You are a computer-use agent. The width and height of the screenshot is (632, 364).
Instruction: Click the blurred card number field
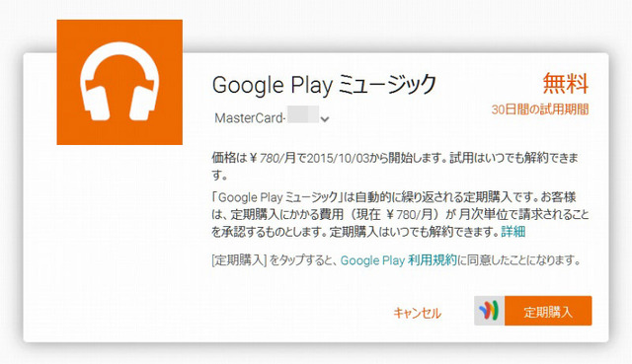tap(303, 114)
